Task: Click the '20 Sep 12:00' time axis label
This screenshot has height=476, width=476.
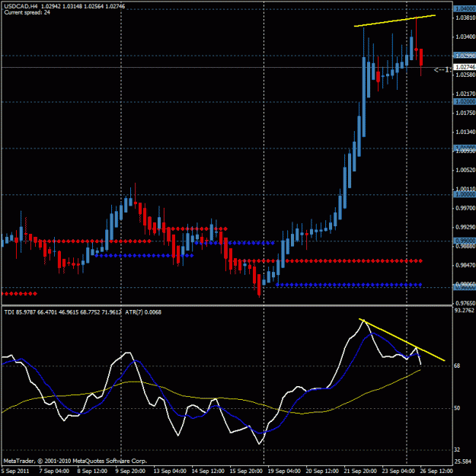Action: 322,471
